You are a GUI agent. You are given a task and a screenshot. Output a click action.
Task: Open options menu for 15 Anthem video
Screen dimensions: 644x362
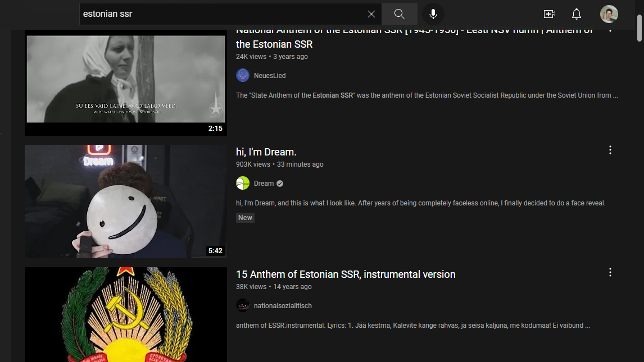610,272
